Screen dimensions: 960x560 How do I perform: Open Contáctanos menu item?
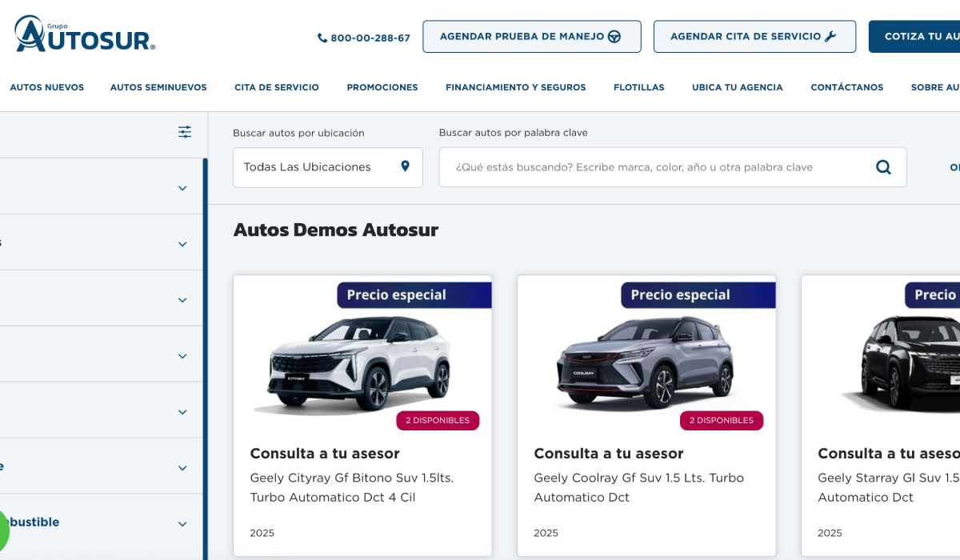(847, 87)
